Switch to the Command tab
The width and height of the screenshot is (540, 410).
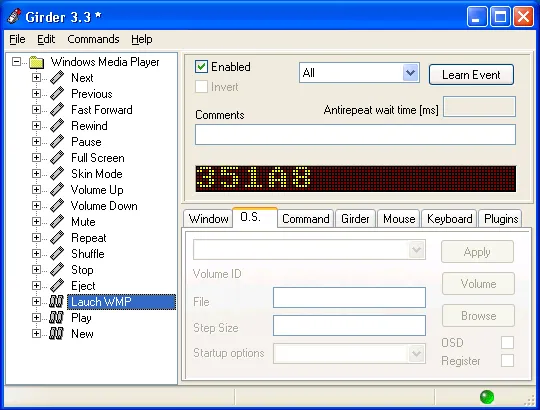pos(306,219)
